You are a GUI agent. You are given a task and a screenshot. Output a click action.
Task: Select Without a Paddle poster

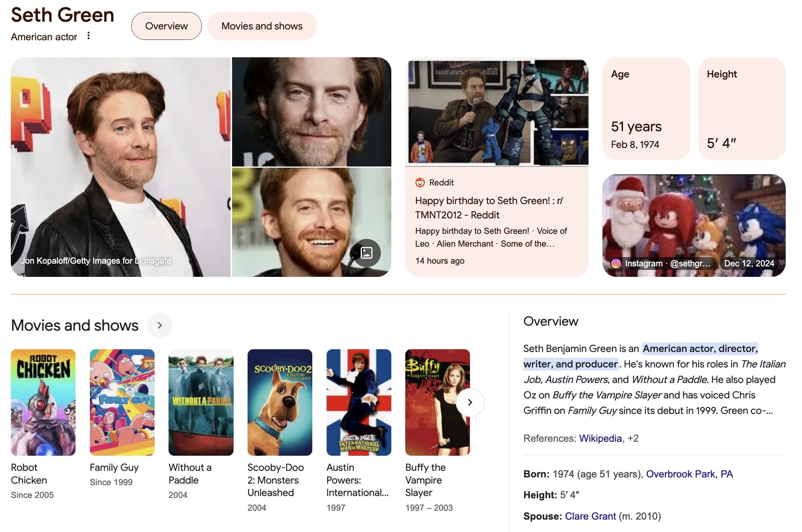(201, 402)
